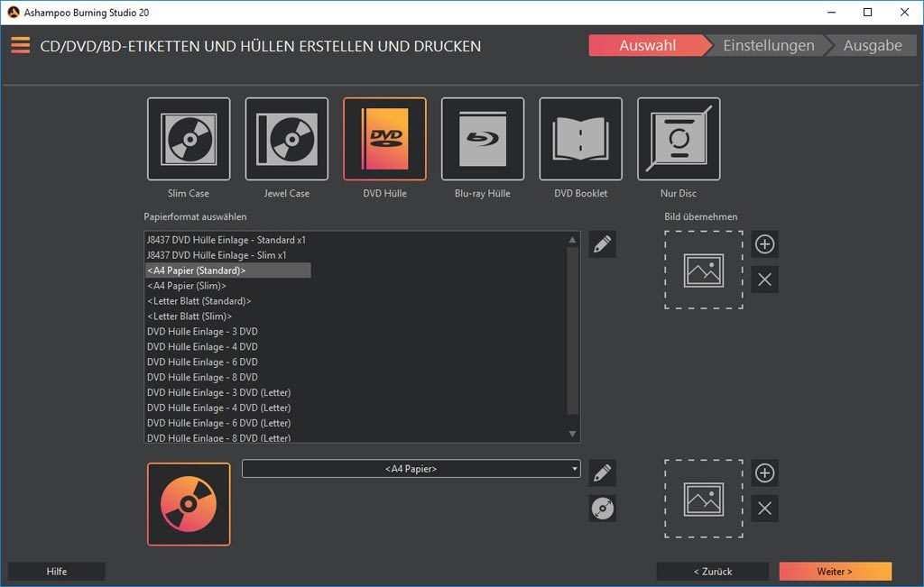Toggle the orange disc label tile

(x=189, y=504)
